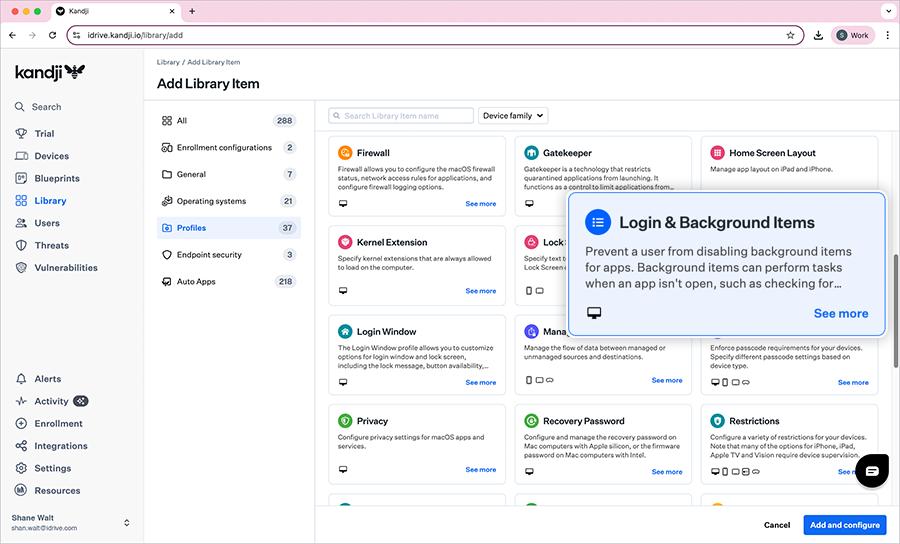This screenshot has height=544, width=900.
Task: Click the Search Library item name field
Action: [408, 116]
